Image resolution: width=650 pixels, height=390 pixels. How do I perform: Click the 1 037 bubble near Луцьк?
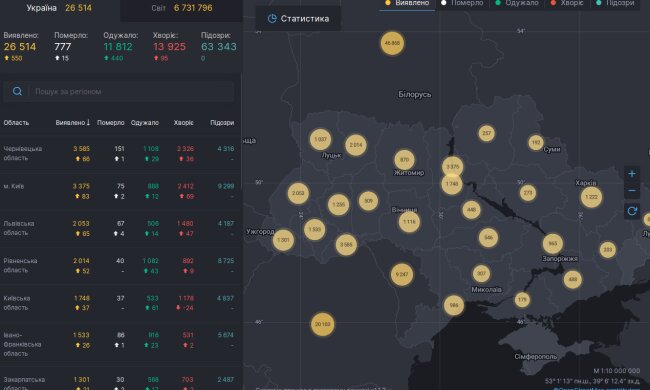320,139
